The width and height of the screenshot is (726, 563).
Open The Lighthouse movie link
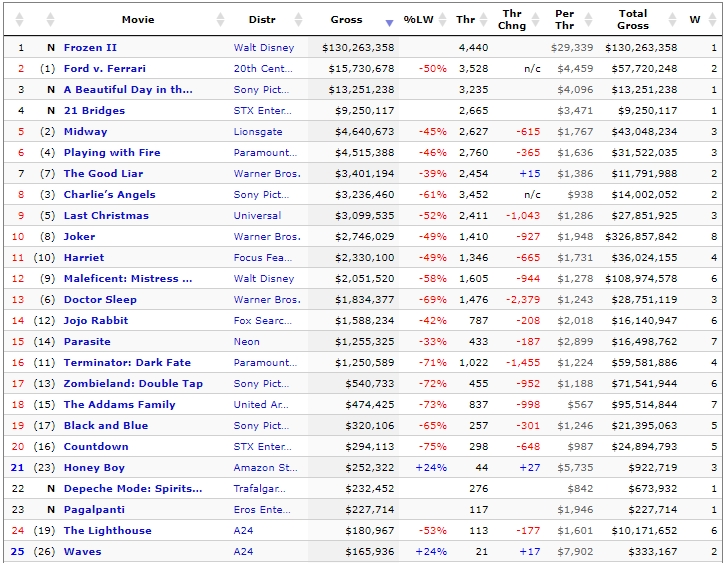click(107, 531)
